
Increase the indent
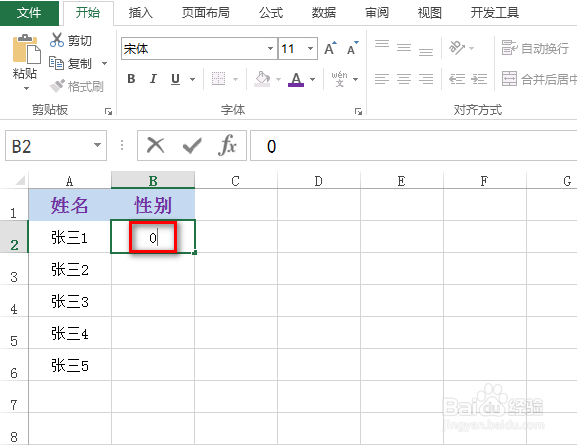479,79
